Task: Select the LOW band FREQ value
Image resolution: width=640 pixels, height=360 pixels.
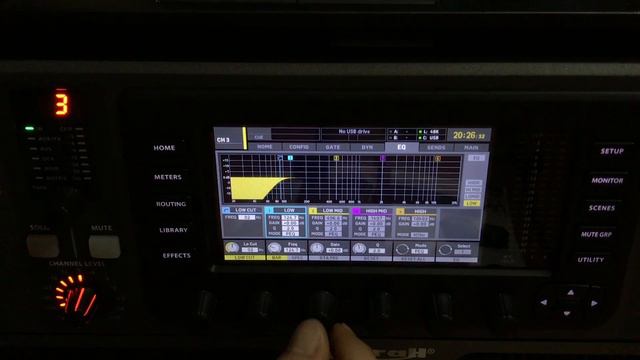Action: [290, 218]
